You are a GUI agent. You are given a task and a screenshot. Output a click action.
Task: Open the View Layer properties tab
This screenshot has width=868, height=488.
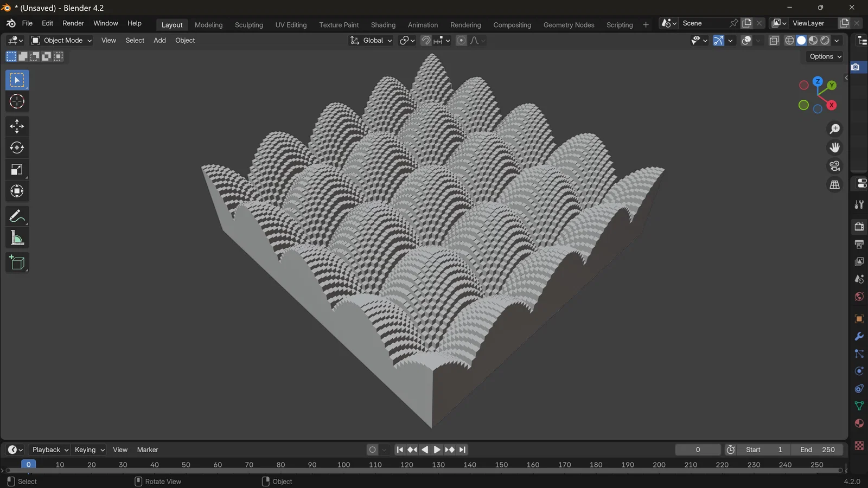(859, 262)
